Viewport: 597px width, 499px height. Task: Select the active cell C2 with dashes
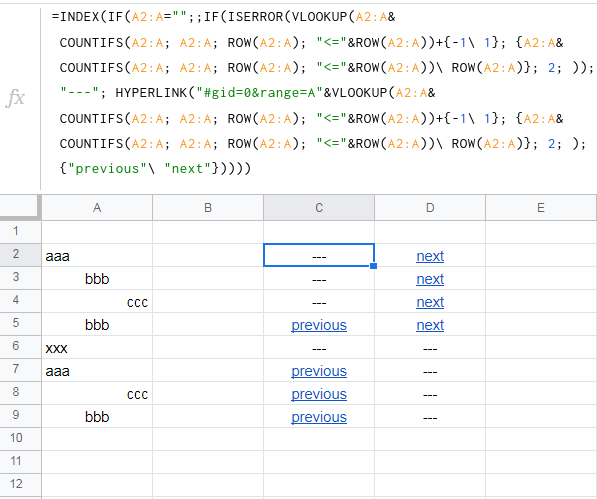tap(319, 255)
